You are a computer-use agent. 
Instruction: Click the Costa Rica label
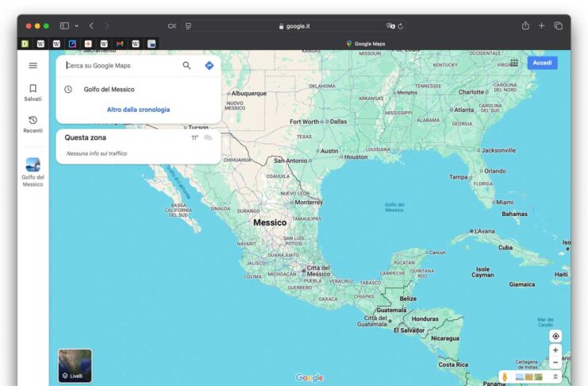tap(453, 365)
